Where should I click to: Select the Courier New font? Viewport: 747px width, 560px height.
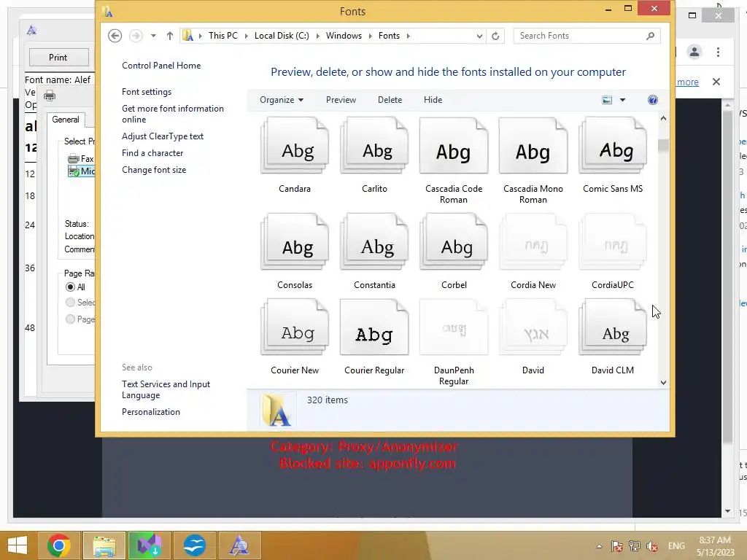point(295,327)
